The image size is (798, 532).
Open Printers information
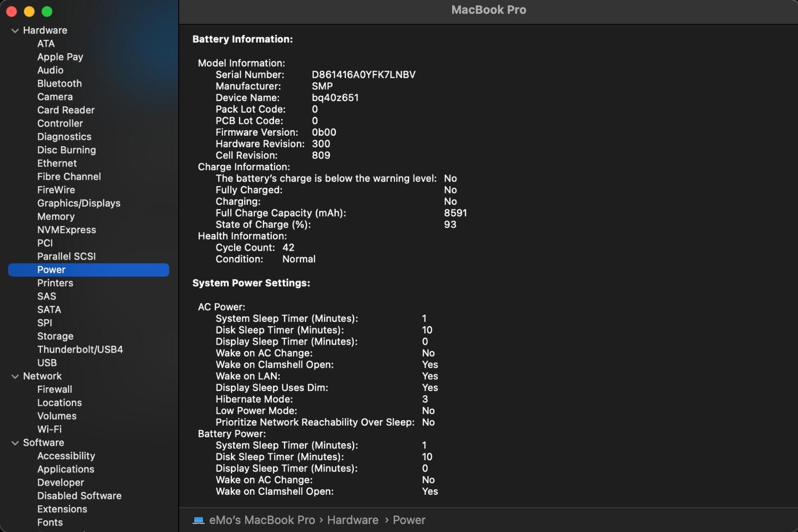coord(55,283)
